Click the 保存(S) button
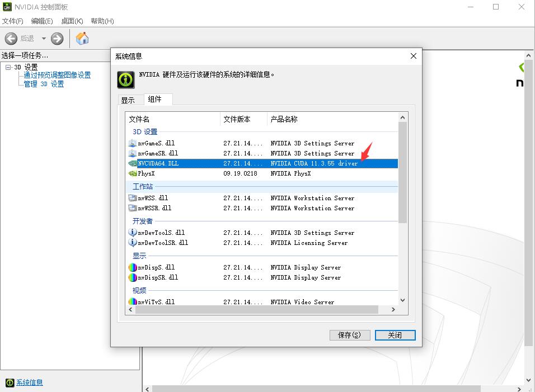The width and height of the screenshot is (535, 392). pos(350,335)
